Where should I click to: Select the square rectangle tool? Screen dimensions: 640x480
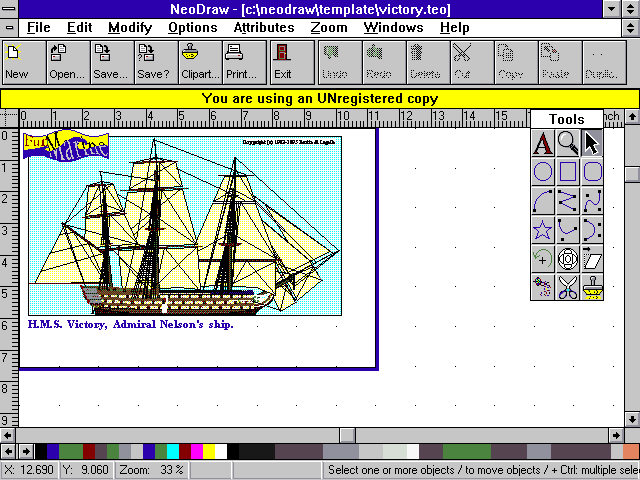coord(567,172)
